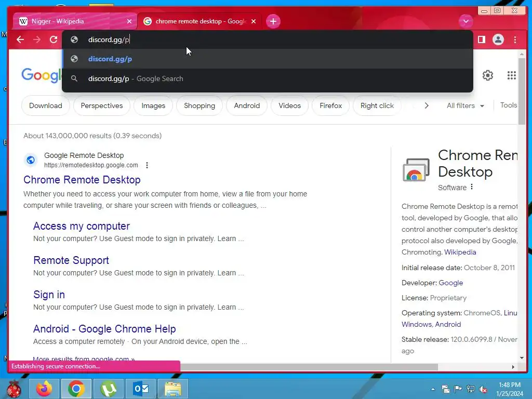Open the Chrome profile avatar
This screenshot has width=532, height=399.
tap(498, 39)
